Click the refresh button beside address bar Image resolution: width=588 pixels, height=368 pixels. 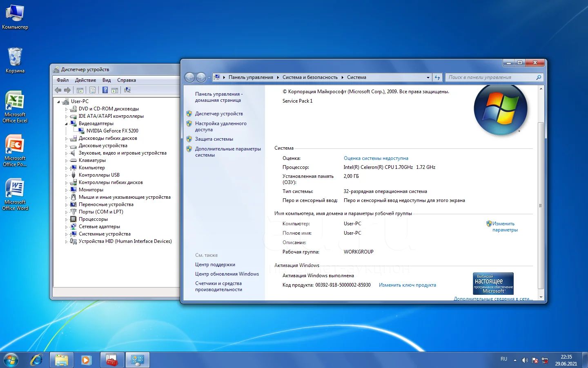coord(437,77)
